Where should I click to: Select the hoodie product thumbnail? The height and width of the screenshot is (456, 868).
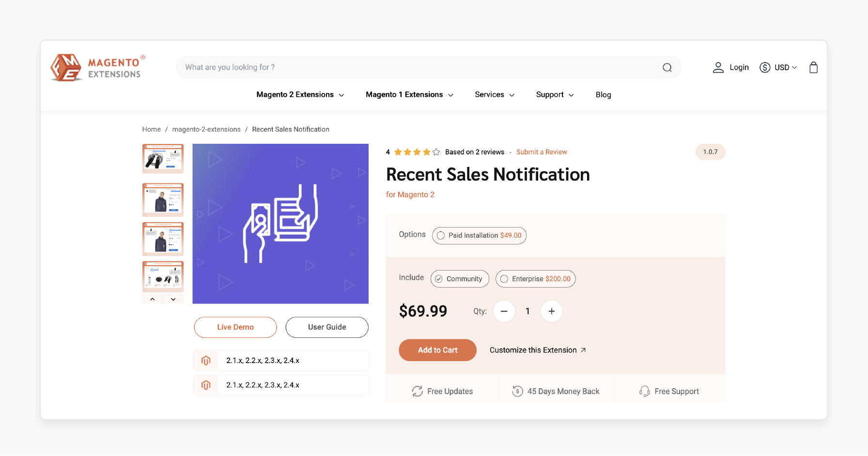click(x=163, y=199)
